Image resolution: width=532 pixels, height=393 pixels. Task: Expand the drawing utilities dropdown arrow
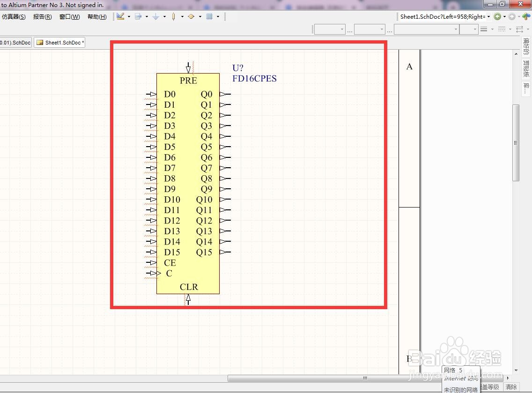click(x=129, y=16)
